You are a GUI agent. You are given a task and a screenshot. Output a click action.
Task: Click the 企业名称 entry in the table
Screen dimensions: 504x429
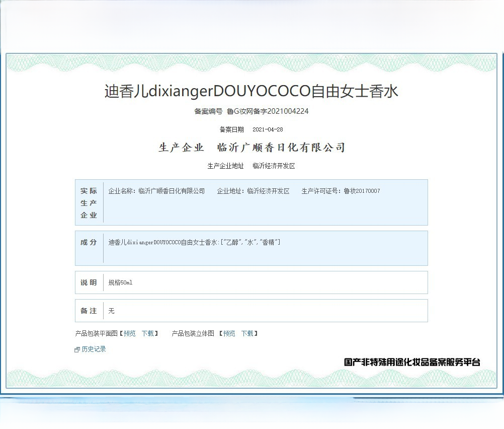pyautogui.click(x=156, y=191)
